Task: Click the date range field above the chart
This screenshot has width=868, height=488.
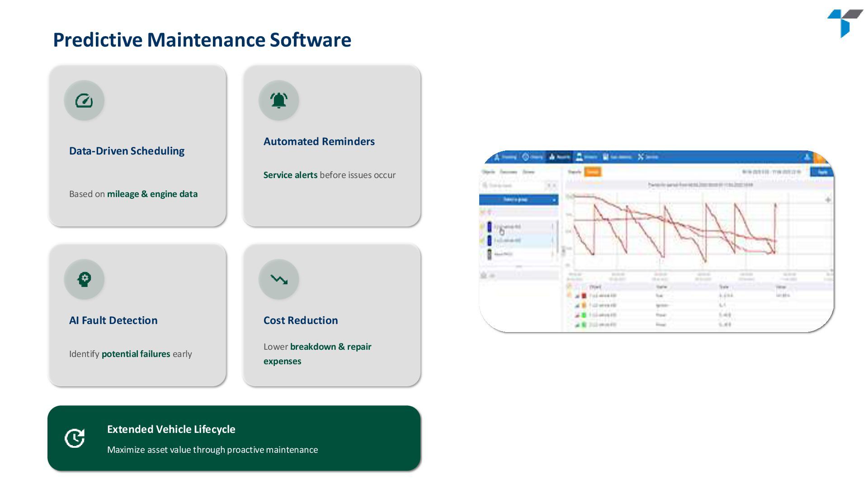Action: [x=771, y=172]
